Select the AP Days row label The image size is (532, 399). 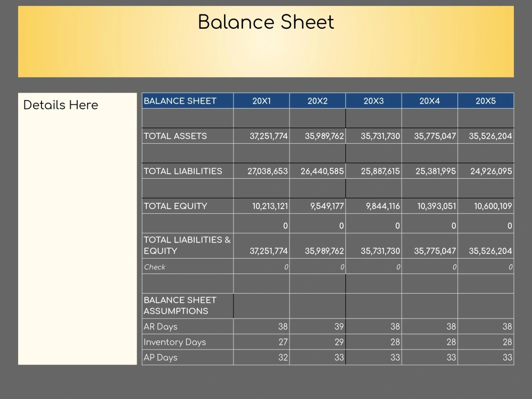[156, 358]
